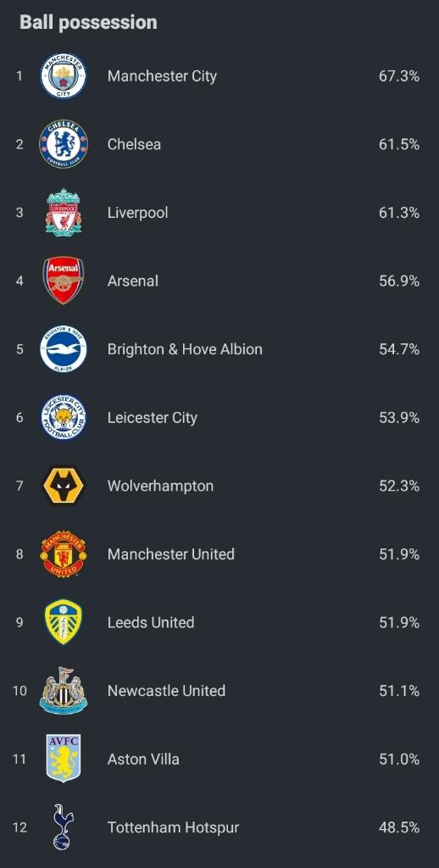Select the Liverpool crest logo
The image size is (439, 868).
coord(63,213)
